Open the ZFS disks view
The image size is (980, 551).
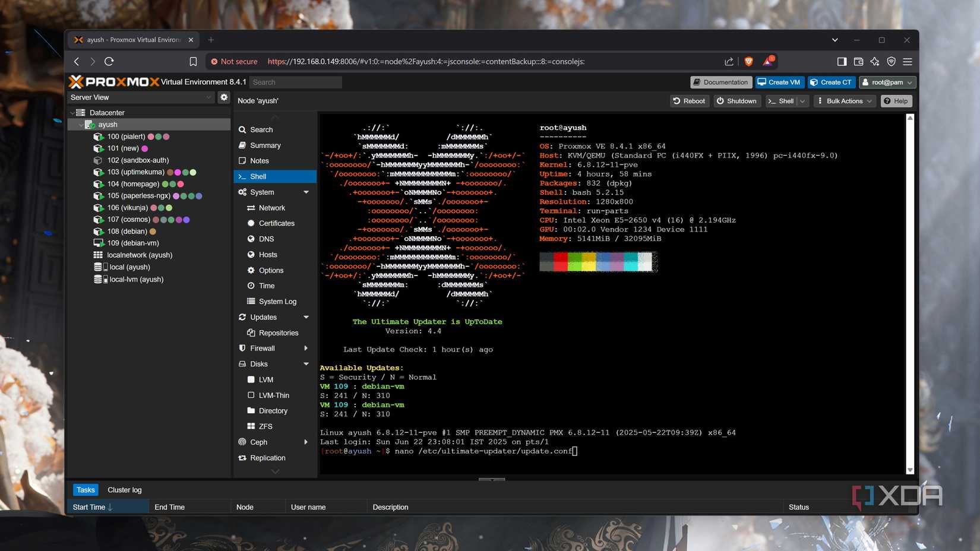pyautogui.click(x=265, y=426)
